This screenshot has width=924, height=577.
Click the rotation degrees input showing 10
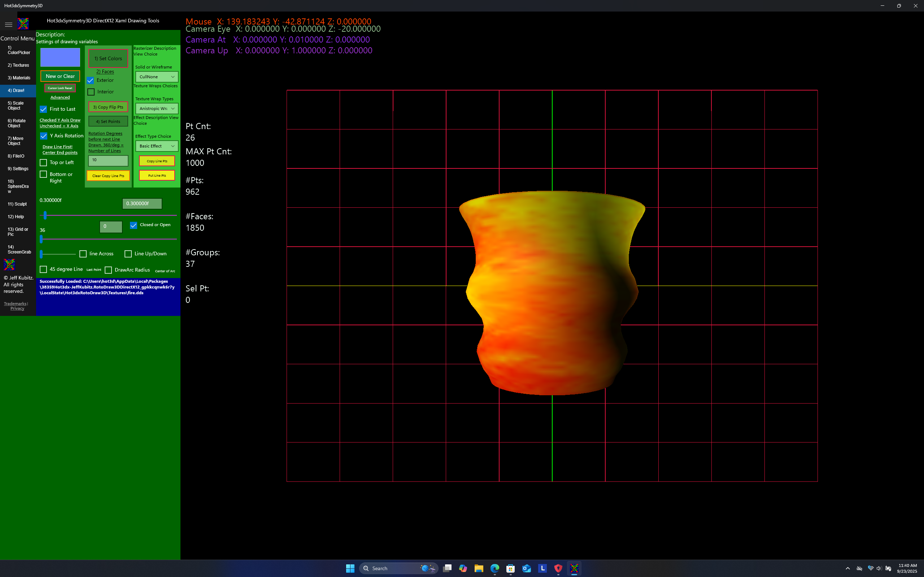click(108, 160)
